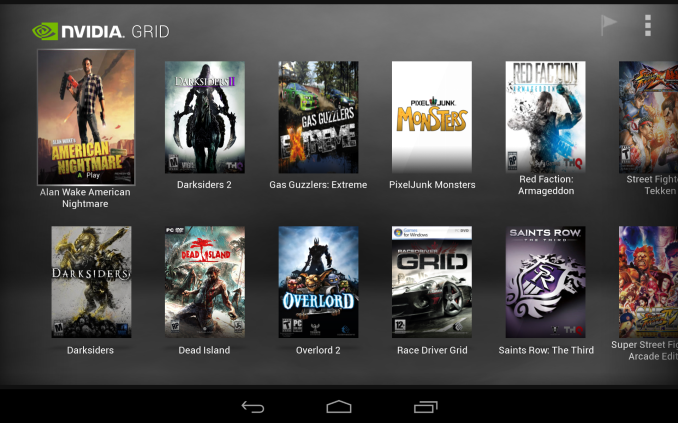Tap the flag icon in header

[x=608, y=25]
